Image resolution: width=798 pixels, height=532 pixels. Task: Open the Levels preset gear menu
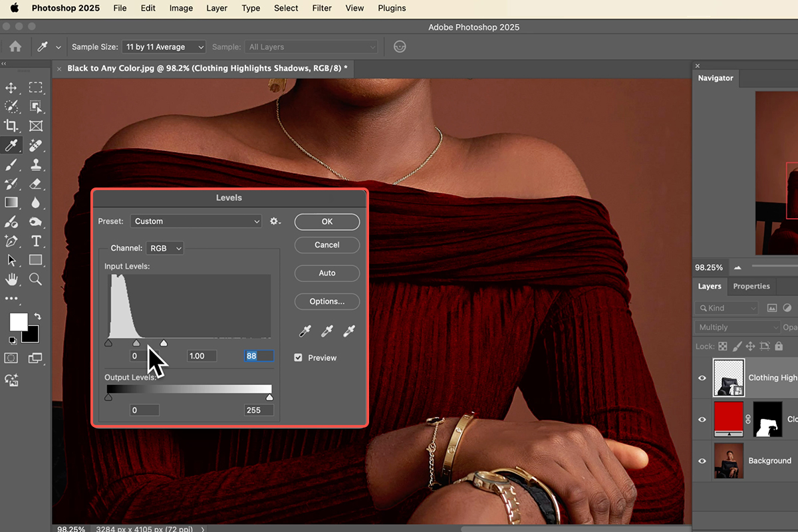point(275,221)
